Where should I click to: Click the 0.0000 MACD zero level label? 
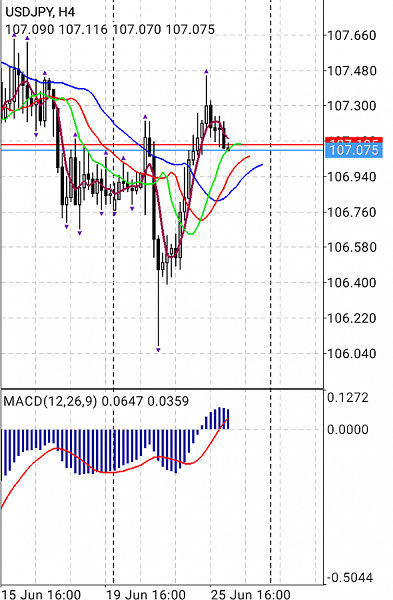[x=348, y=429]
